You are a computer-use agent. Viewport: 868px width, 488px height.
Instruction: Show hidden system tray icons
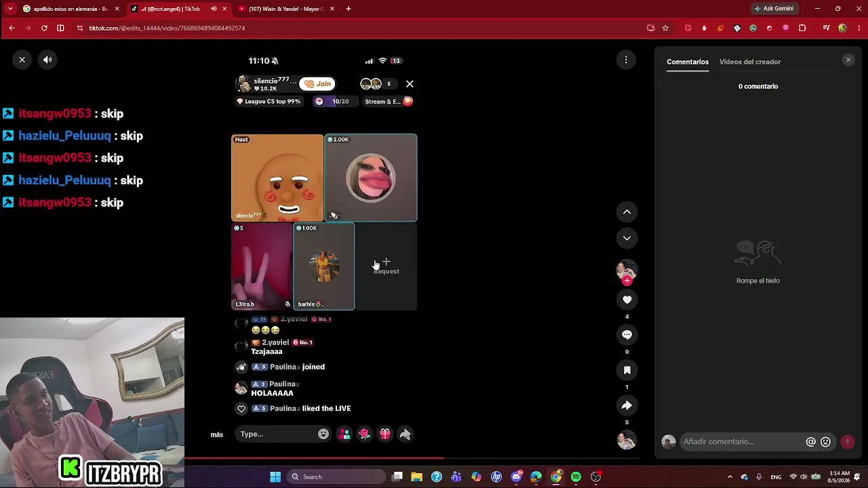pyautogui.click(x=730, y=477)
